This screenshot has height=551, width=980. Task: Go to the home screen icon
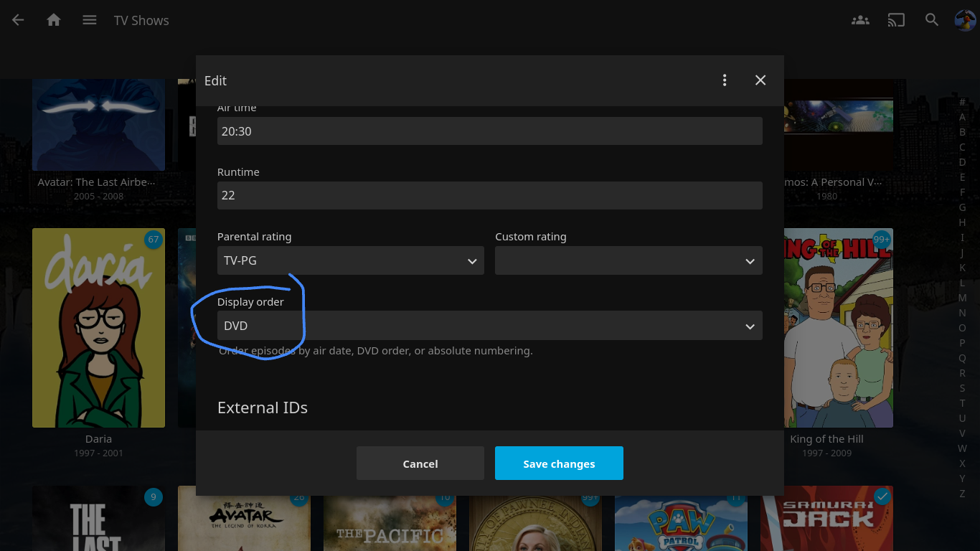[54, 20]
